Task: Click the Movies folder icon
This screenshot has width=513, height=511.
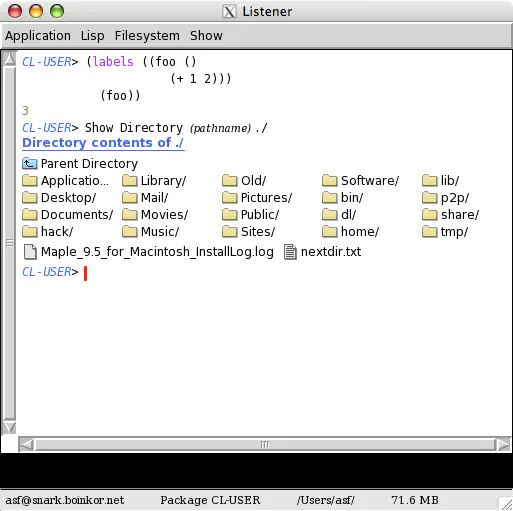Action: [x=129, y=215]
